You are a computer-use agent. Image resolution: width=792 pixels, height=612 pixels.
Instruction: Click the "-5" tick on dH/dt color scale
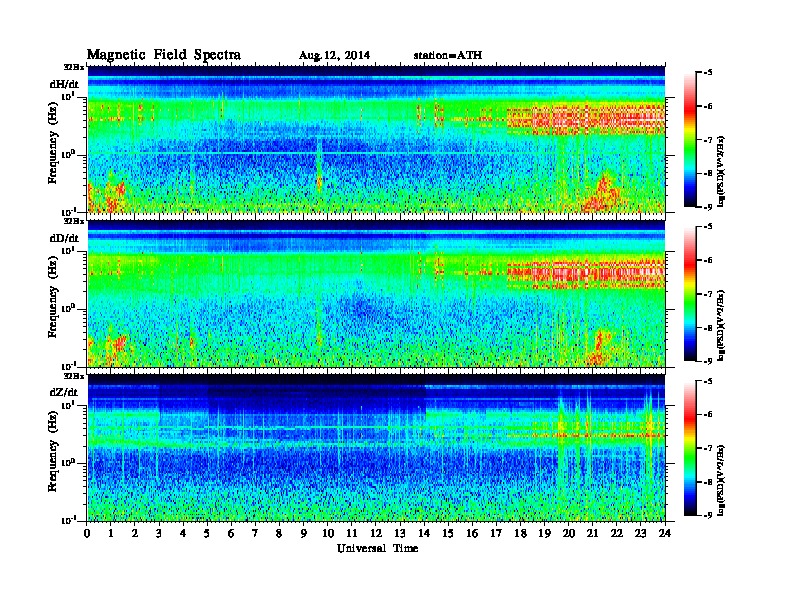click(708, 73)
